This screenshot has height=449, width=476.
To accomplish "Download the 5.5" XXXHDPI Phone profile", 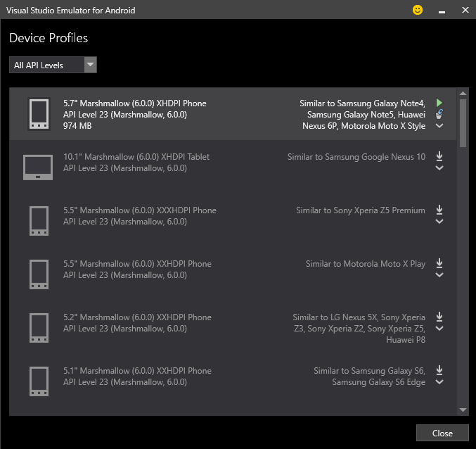I will (439, 210).
